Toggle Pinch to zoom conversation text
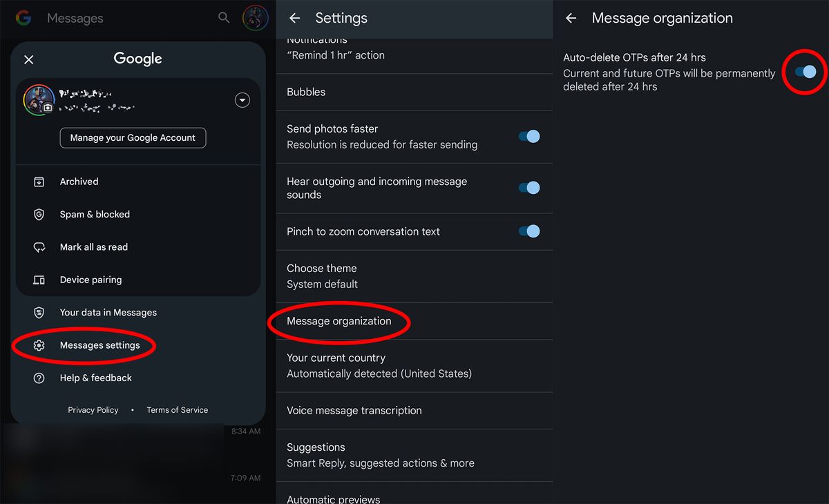 (x=529, y=232)
